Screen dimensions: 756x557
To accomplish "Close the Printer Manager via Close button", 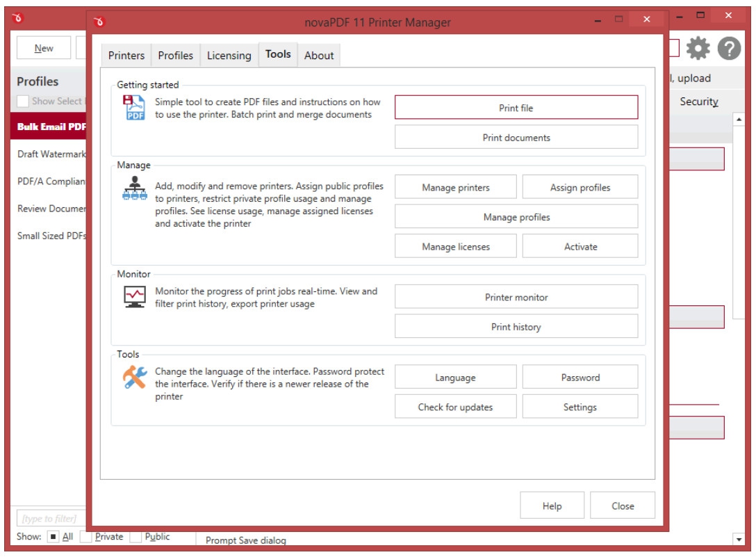I will 623,506.
